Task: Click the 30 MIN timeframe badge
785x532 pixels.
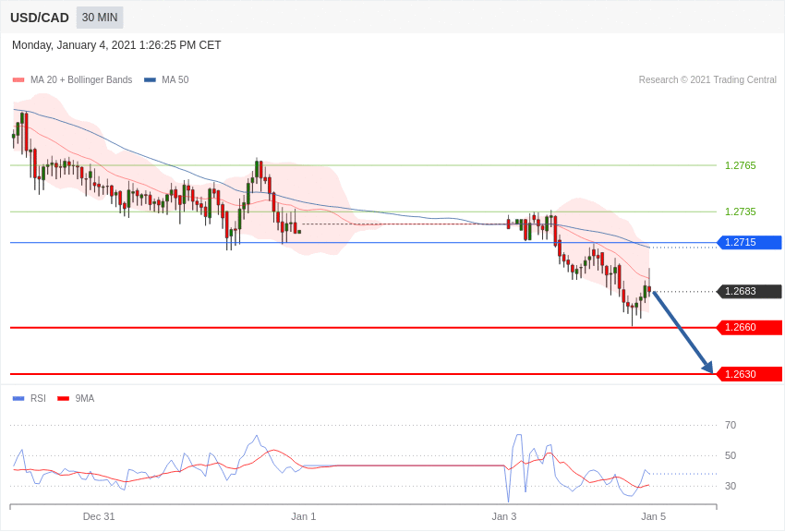Action: click(x=100, y=18)
